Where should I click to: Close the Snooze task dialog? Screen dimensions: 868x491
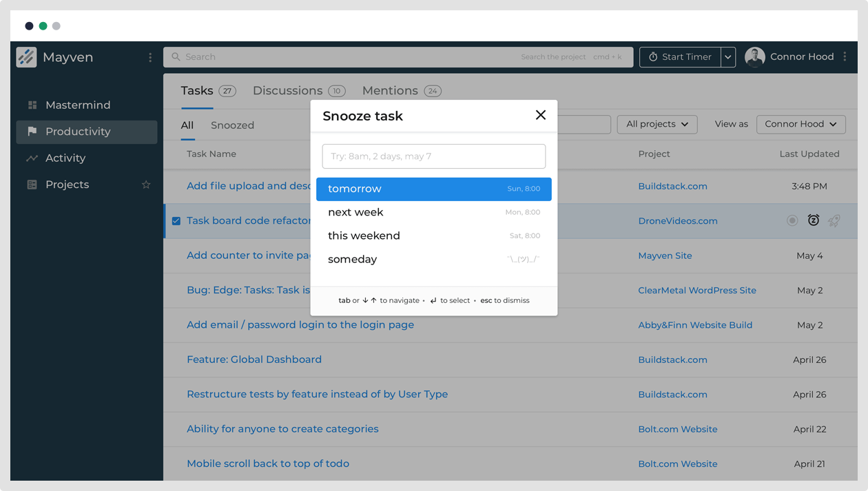coord(541,115)
